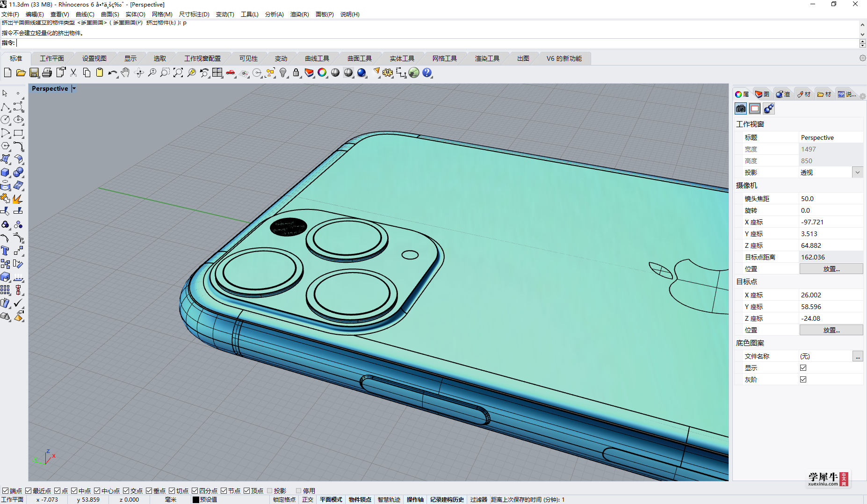
Task: Toggle the 垂点 osnap checkbox
Action: (149, 490)
